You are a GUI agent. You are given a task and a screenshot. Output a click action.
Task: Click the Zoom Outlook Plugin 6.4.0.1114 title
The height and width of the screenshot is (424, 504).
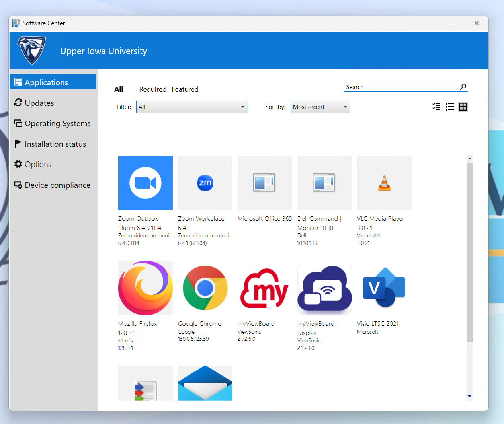140,223
